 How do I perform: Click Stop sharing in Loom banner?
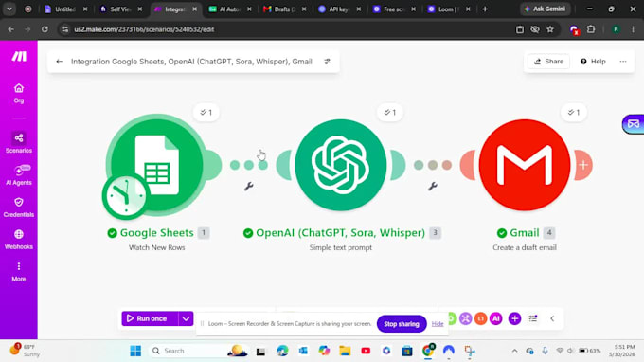pyautogui.click(x=402, y=324)
